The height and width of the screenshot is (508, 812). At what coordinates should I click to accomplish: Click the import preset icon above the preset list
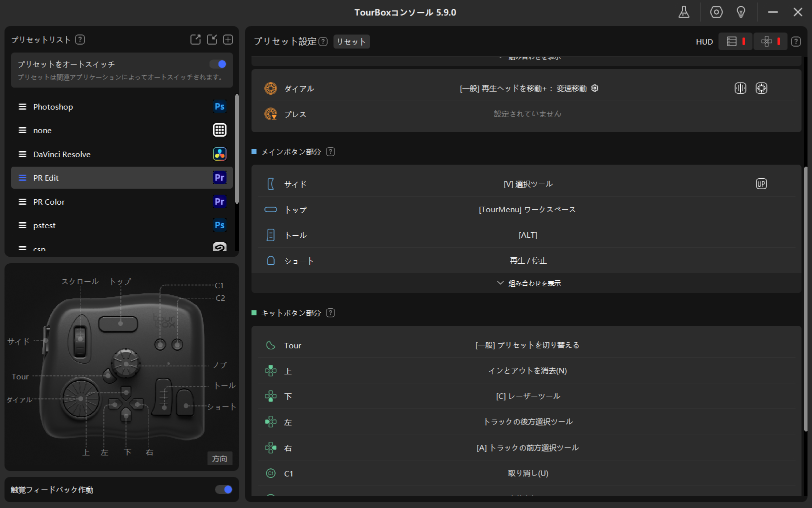click(212, 40)
